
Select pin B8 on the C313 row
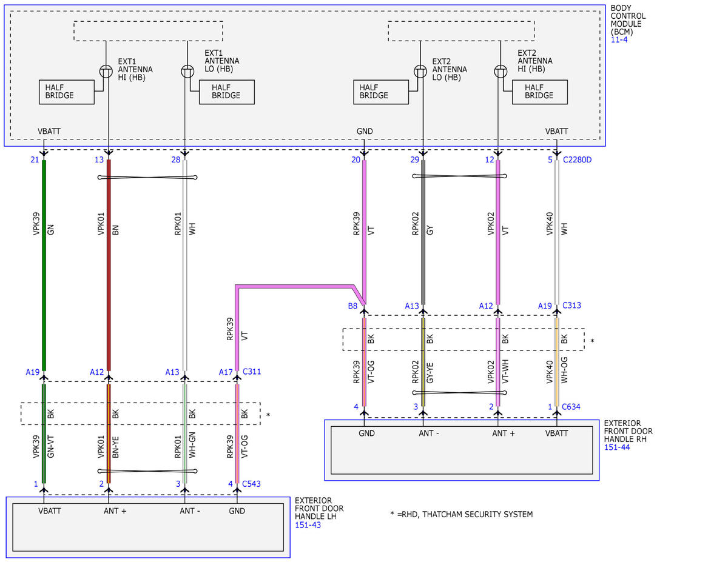tap(352, 307)
